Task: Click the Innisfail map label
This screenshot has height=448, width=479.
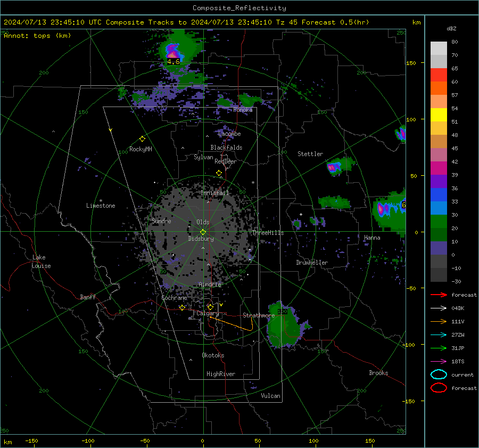Action: pyautogui.click(x=215, y=193)
